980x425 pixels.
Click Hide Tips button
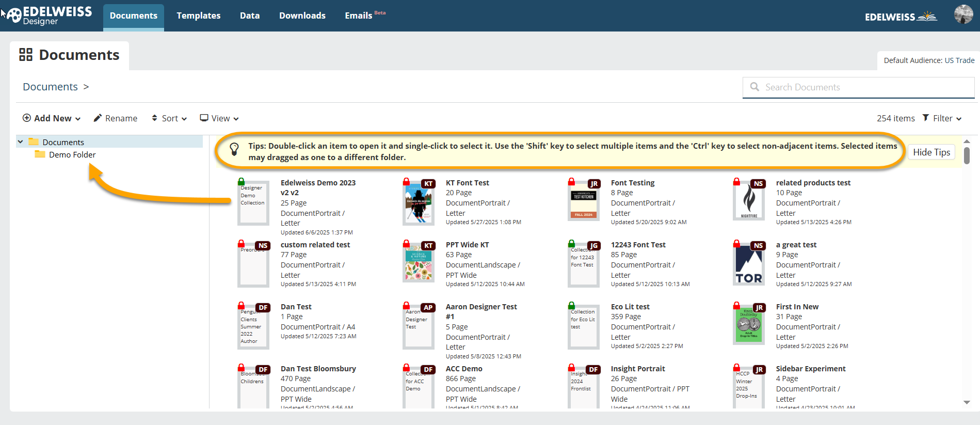point(931,152)
